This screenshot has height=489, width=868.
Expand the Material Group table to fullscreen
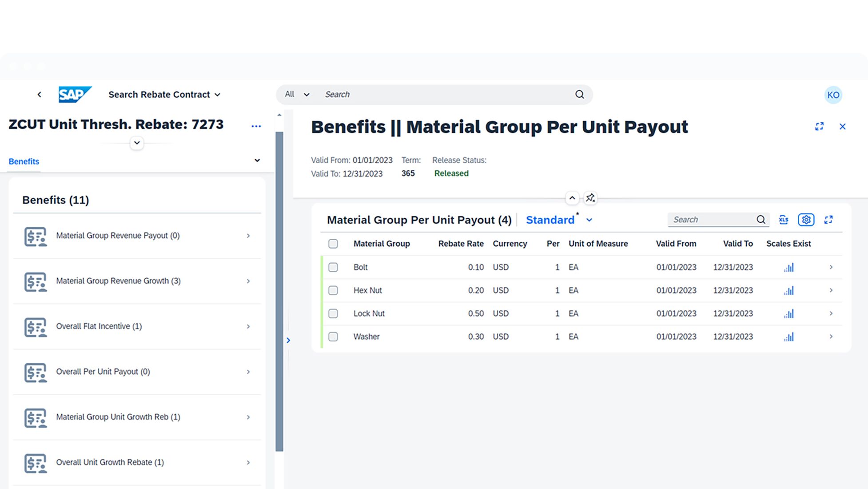[828, 220]
